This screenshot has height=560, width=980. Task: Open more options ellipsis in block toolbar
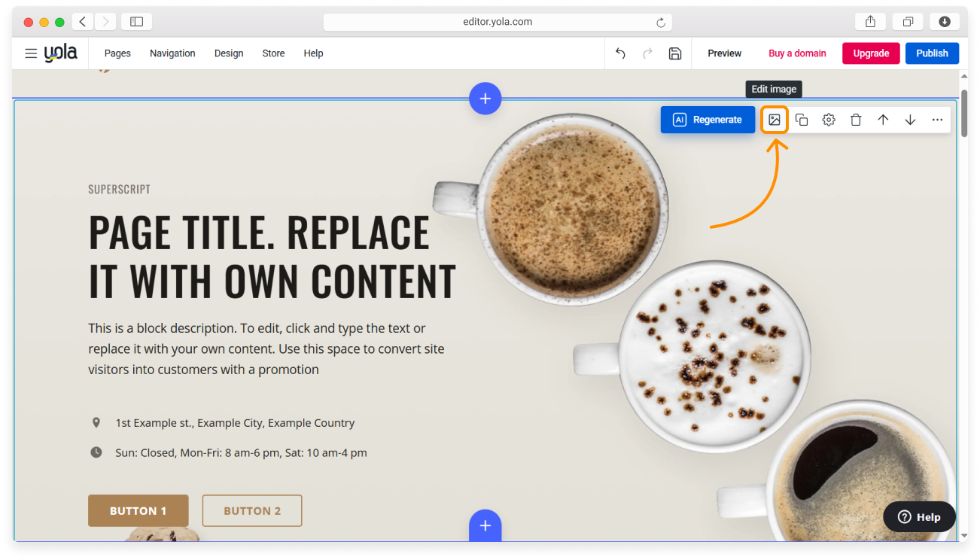click(x=937, y=120)
